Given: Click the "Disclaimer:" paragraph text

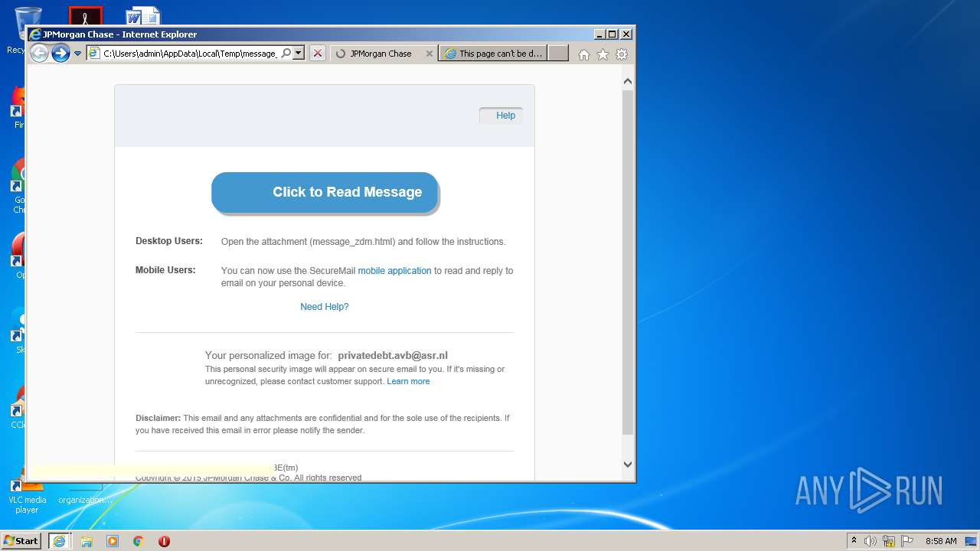Looking at the screenshot, I should pos(322,424).
